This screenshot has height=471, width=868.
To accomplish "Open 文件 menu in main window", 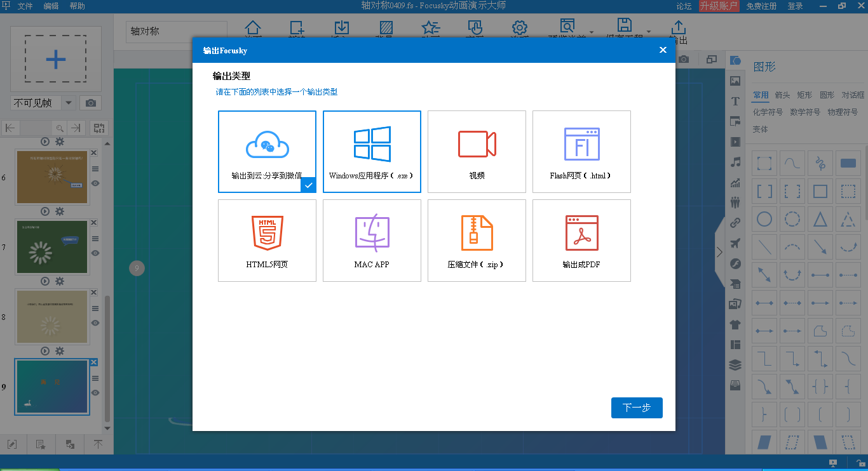I will click(x=25, y=6).
